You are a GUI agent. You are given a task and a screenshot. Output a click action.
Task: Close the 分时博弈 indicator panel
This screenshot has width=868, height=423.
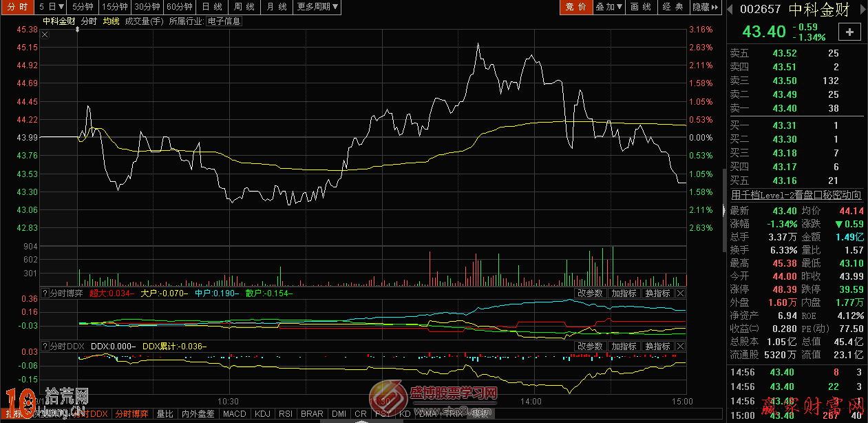(680, 293)
